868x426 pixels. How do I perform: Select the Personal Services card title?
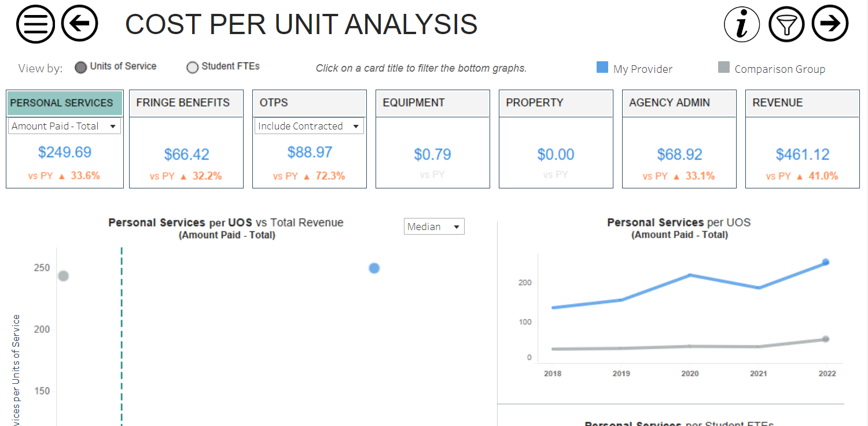click(62, 103)
